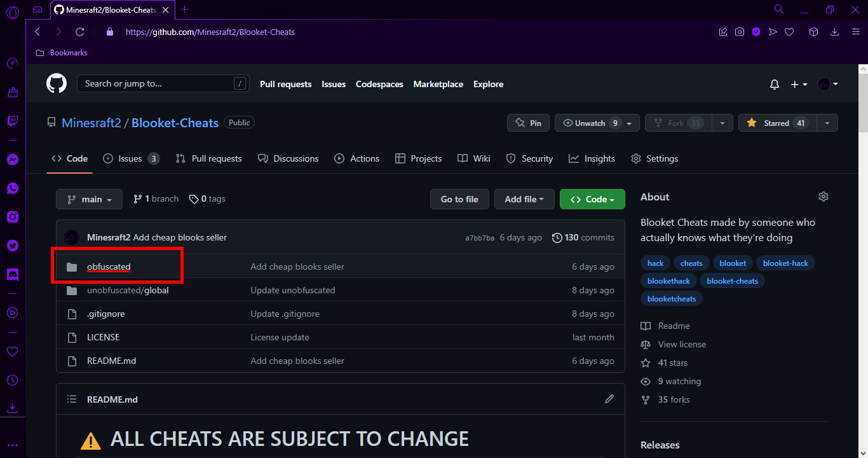Open the extensions cube icon

coord(813,32)
